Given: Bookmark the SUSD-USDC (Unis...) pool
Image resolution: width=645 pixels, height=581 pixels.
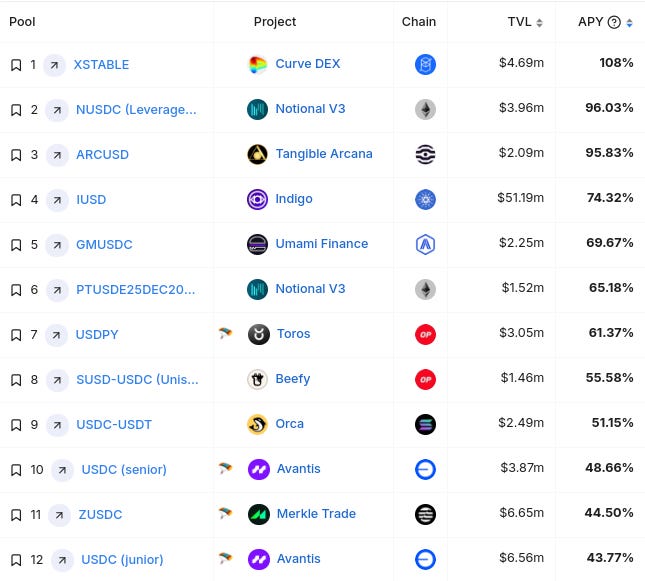Looking at the screenshot, I should tap(16, 380).
